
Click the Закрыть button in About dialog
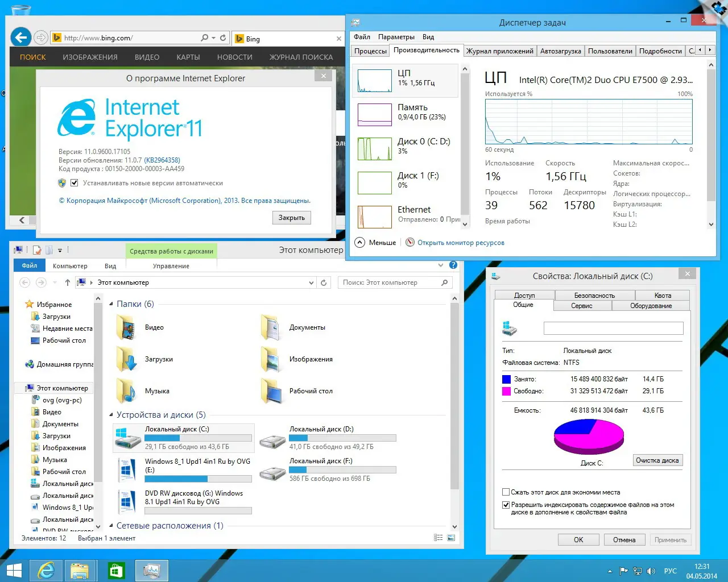(292, 218)
